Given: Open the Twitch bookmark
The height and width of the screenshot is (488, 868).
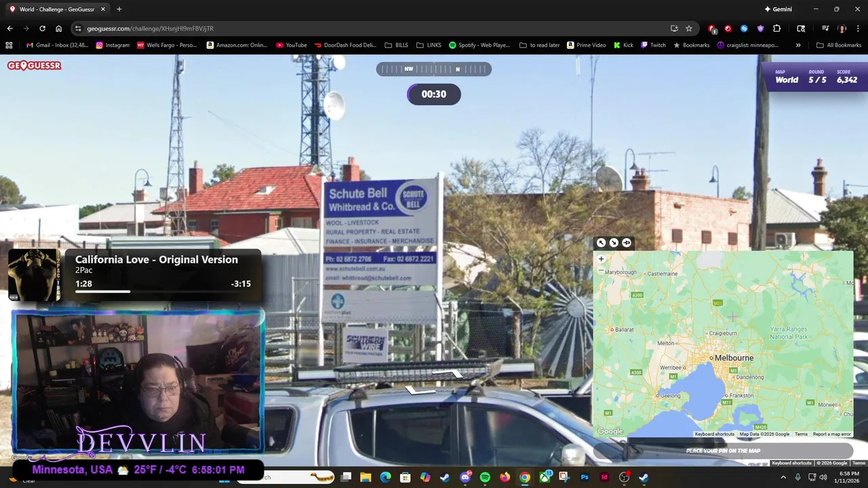Looking at the screenshot, I should 653,45.
